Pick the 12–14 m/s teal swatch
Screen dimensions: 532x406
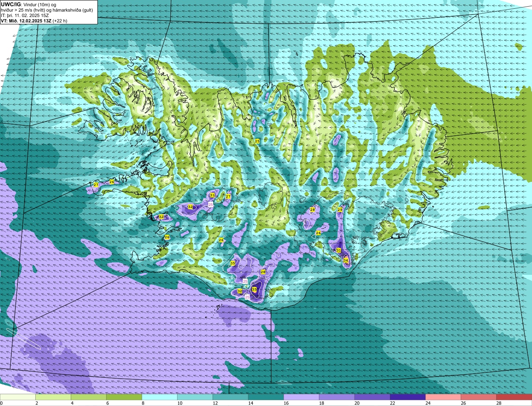coord(231,397)
